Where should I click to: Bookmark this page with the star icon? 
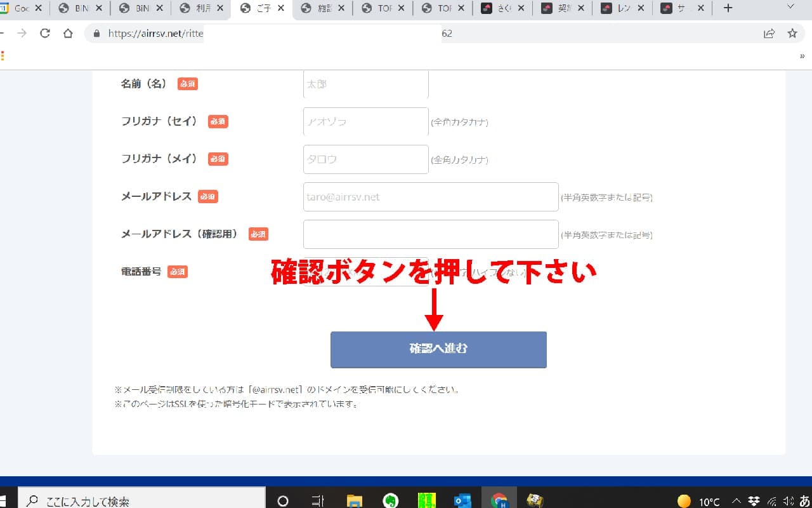pyautogui.click(x=792, y=34)
